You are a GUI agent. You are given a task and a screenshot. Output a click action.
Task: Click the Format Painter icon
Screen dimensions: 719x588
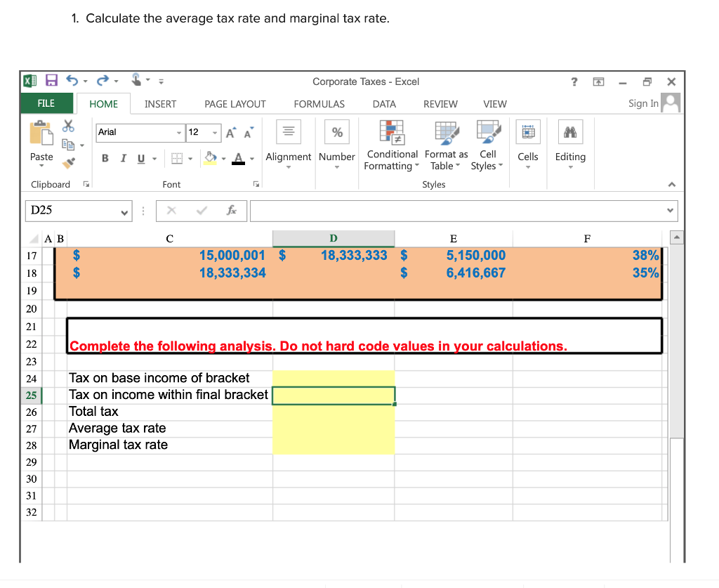[70, 163]
